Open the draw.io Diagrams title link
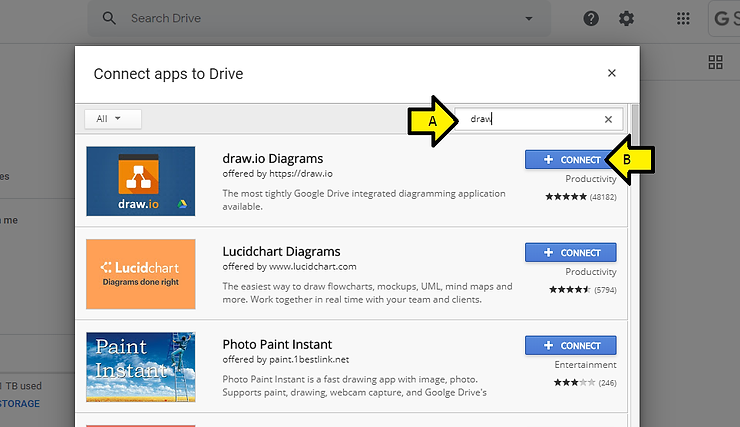This screenshot has width=740, height=427. coord(272,158)
